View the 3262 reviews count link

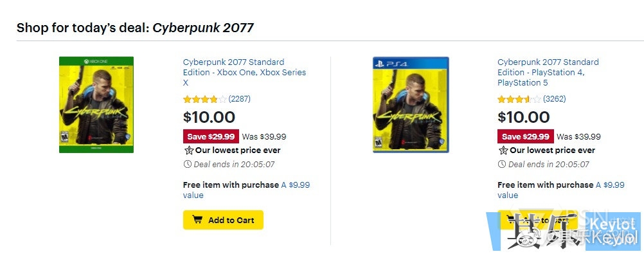pos(555,99)
